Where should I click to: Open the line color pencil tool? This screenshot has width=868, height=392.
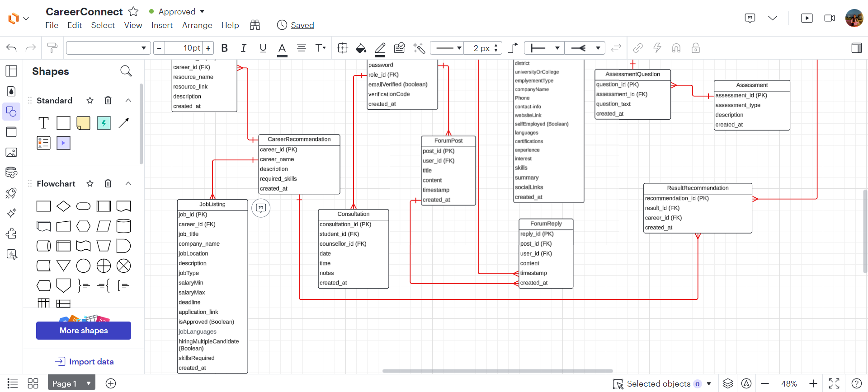[380, 48]
